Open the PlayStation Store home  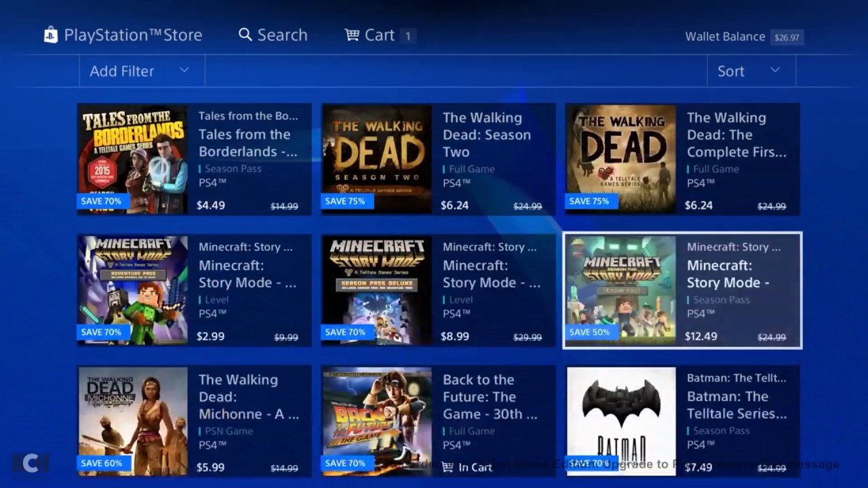pos(123,35)
